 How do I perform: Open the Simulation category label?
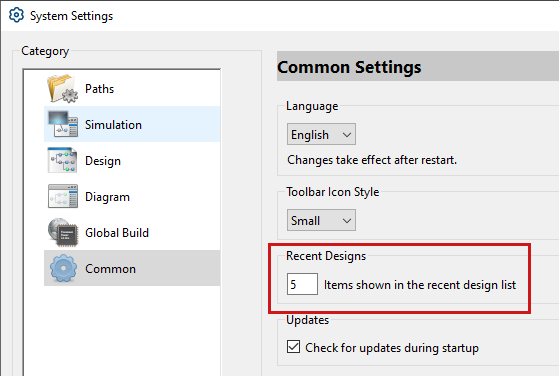(113, 125)
